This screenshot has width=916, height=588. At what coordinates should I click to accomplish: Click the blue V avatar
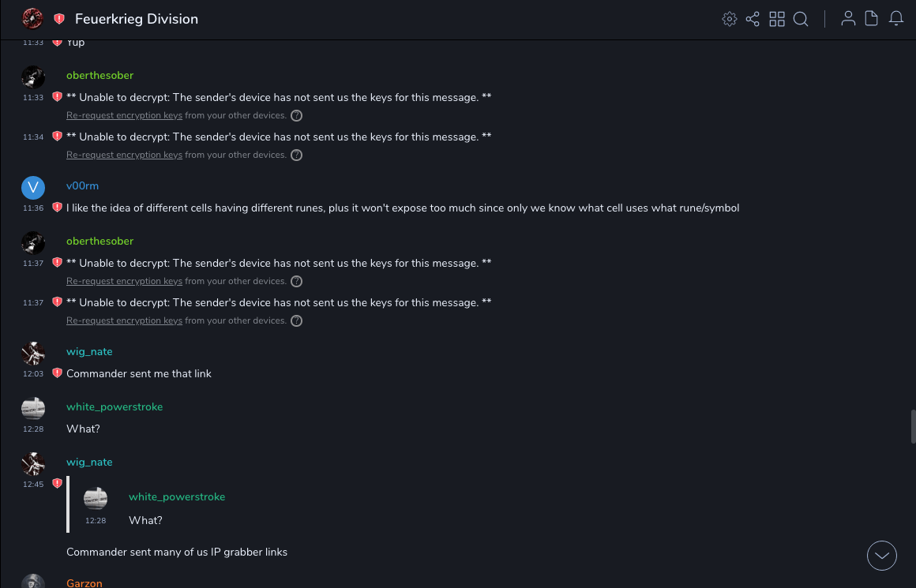pyautogui.click(x=32, y=187)
